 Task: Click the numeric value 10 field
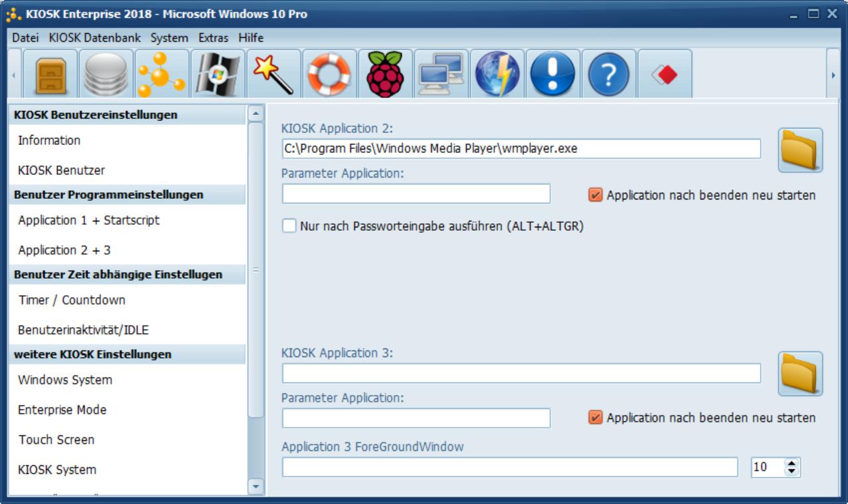(x=768, y=467)
